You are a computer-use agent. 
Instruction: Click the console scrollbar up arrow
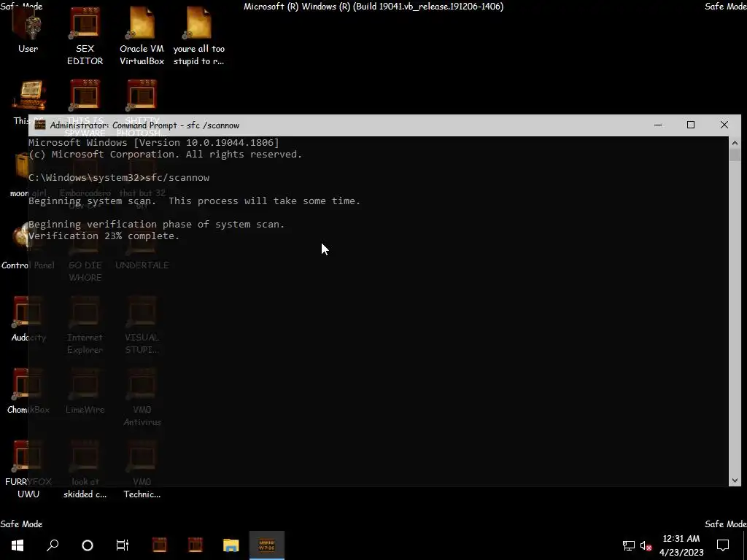[735, 143]
